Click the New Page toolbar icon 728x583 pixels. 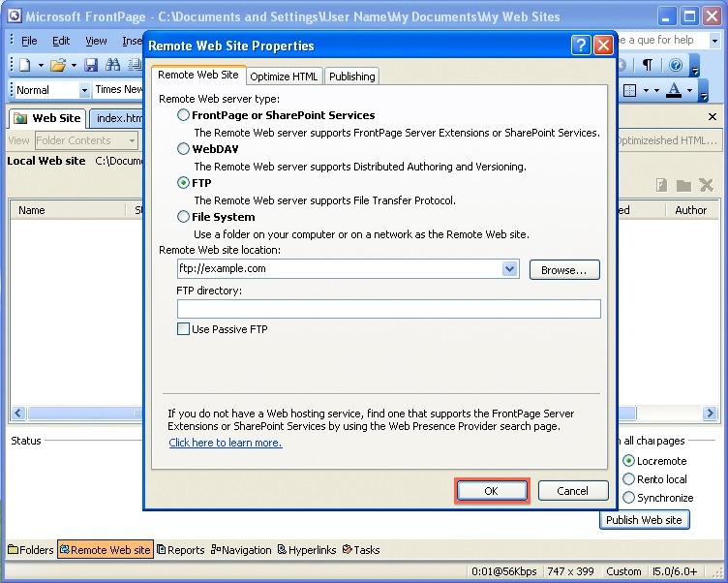(25, 65)
